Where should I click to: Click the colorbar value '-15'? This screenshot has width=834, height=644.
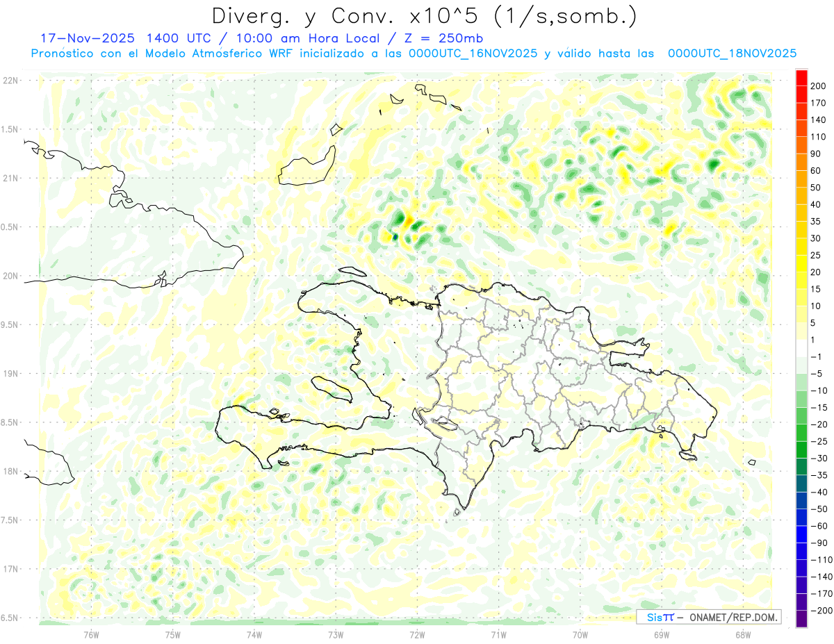(x=819, y=407)
